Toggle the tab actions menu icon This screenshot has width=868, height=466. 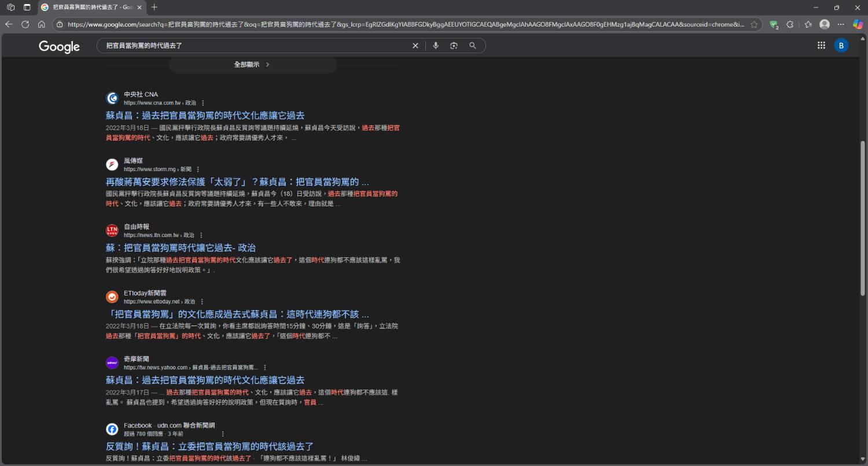27,8
